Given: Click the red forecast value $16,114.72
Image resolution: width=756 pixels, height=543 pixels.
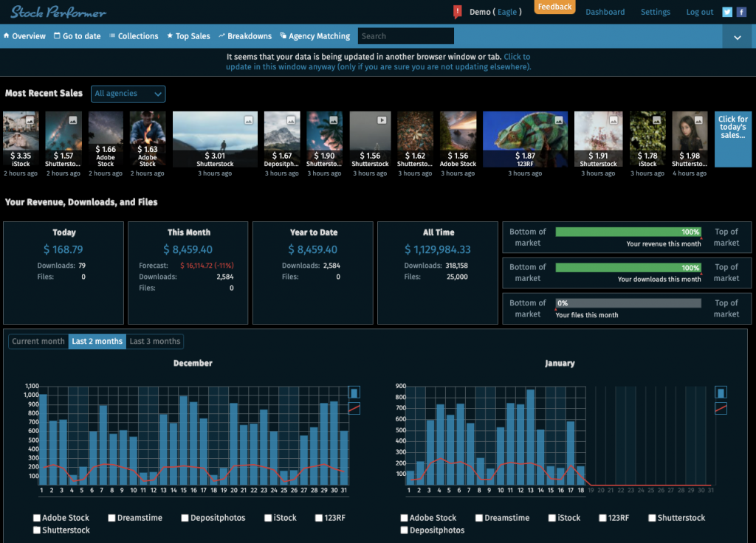Looking at the screenshot, I should (x=207, y=266).
